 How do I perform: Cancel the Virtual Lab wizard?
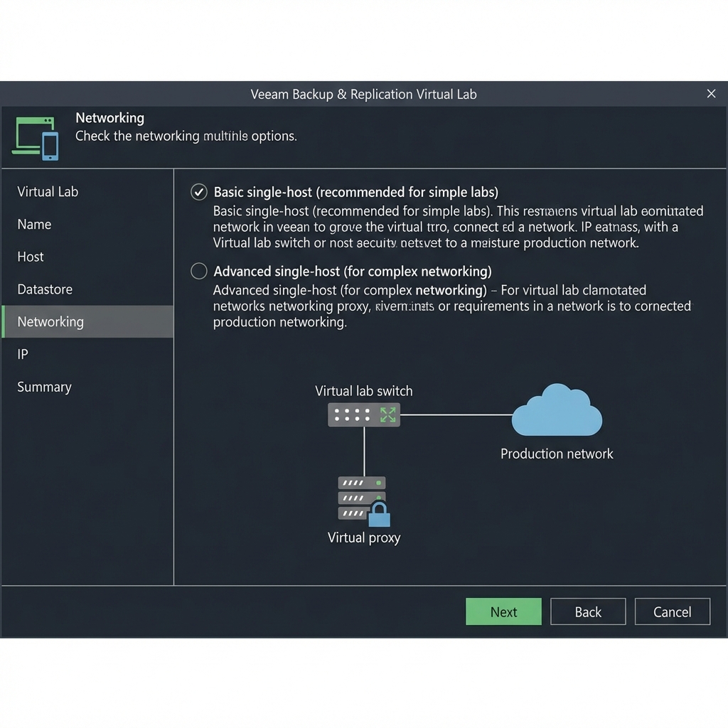point(672,611)
